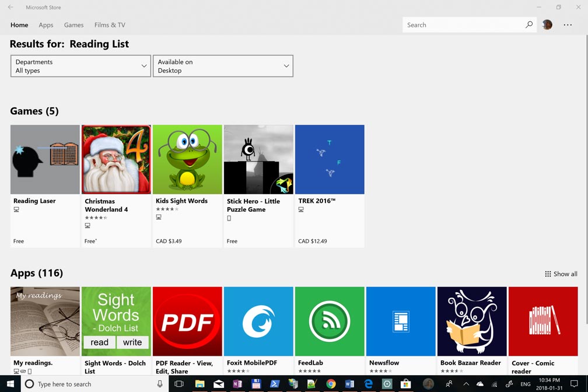Open OneNote from the taskbar
The width and height of the screenshot is (588, 392).
(x=237, y=384)
